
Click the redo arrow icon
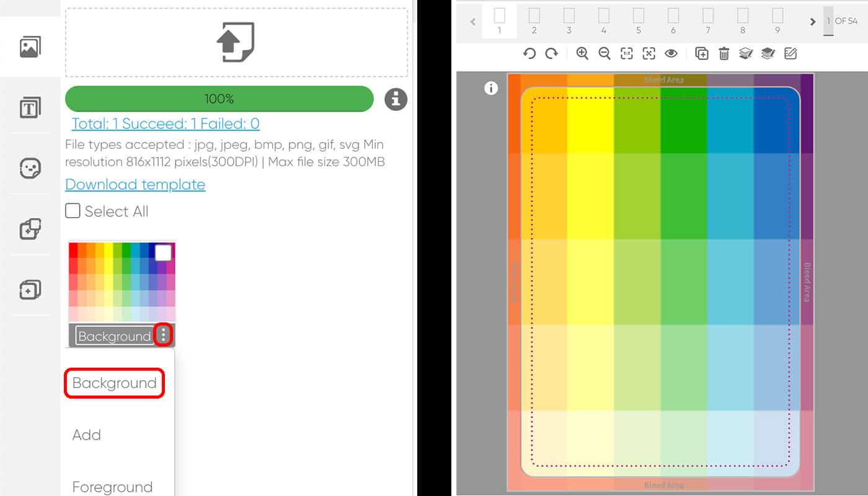pyautogui.click(x=551, y=54)
